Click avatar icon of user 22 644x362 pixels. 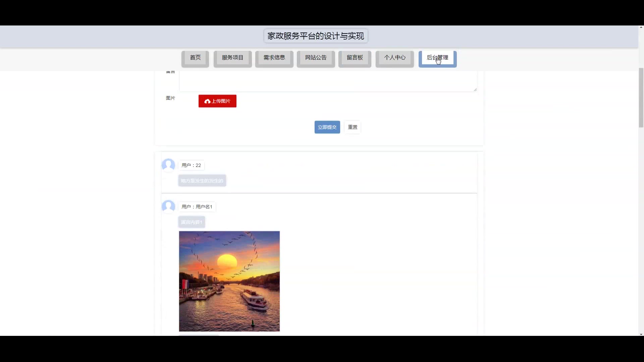click(168, 165)
